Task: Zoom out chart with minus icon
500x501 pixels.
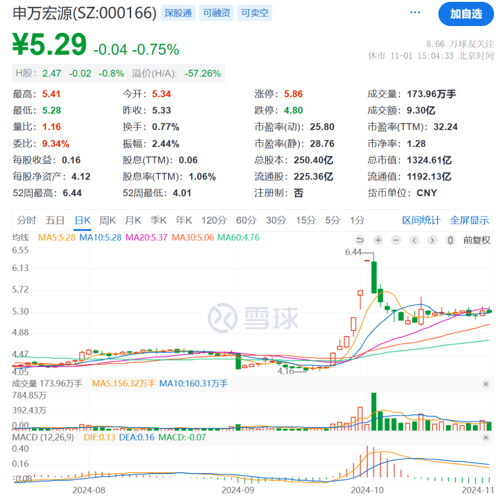Action: coord(396,240)
